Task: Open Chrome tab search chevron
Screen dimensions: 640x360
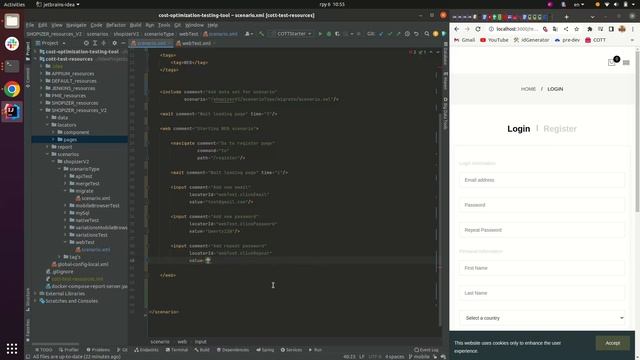Action: (592, 17)
